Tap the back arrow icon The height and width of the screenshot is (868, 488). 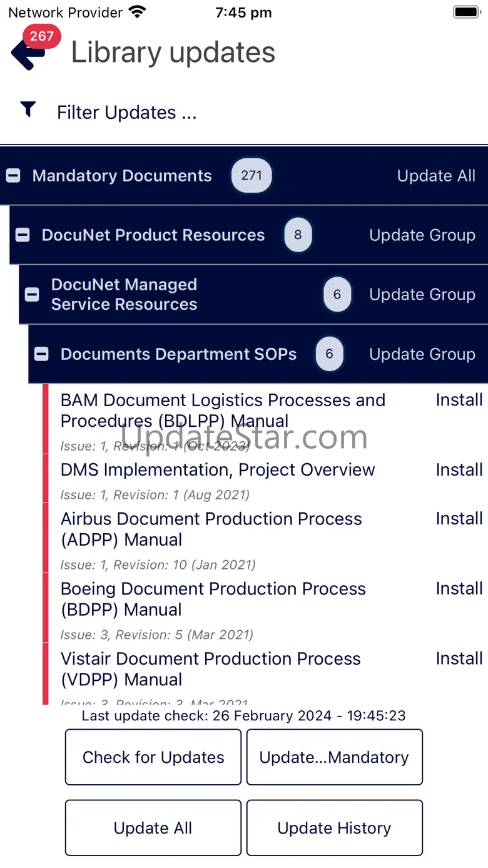28,53
